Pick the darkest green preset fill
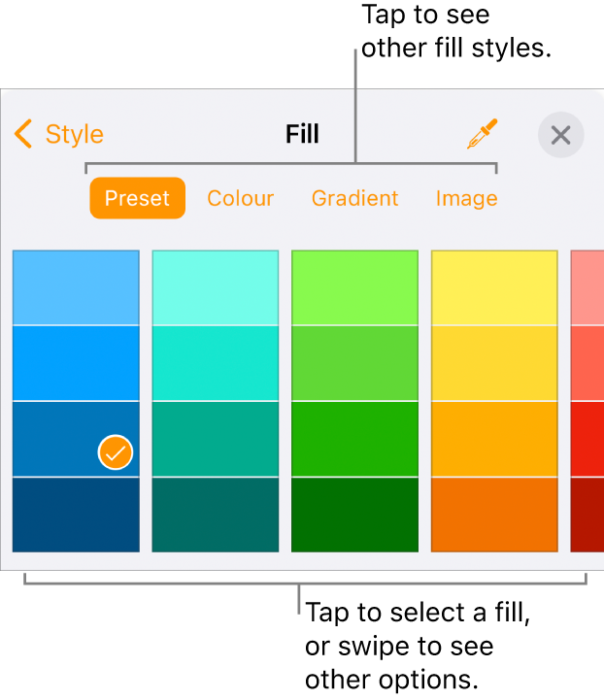The image size is (604, 700). (354, 515)
